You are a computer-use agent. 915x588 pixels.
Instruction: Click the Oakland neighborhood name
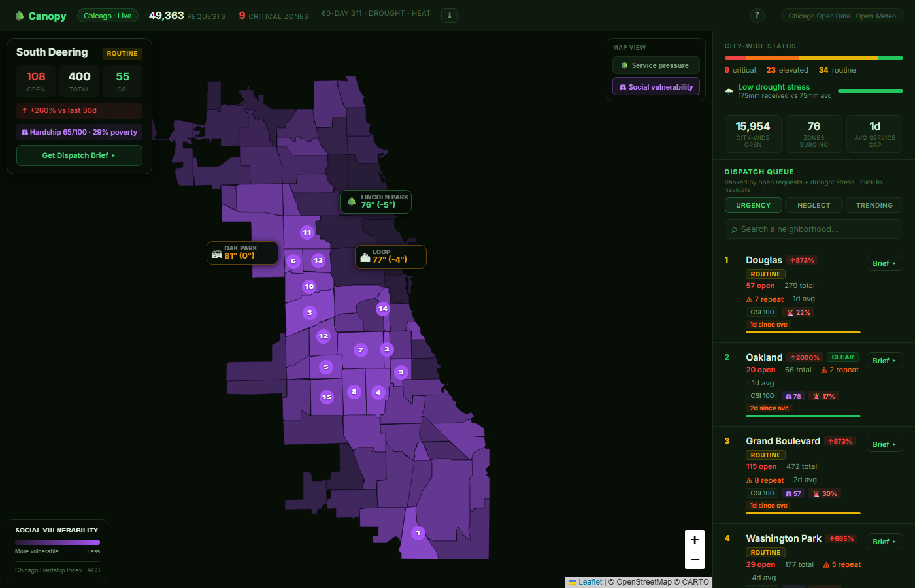[764, 357]
